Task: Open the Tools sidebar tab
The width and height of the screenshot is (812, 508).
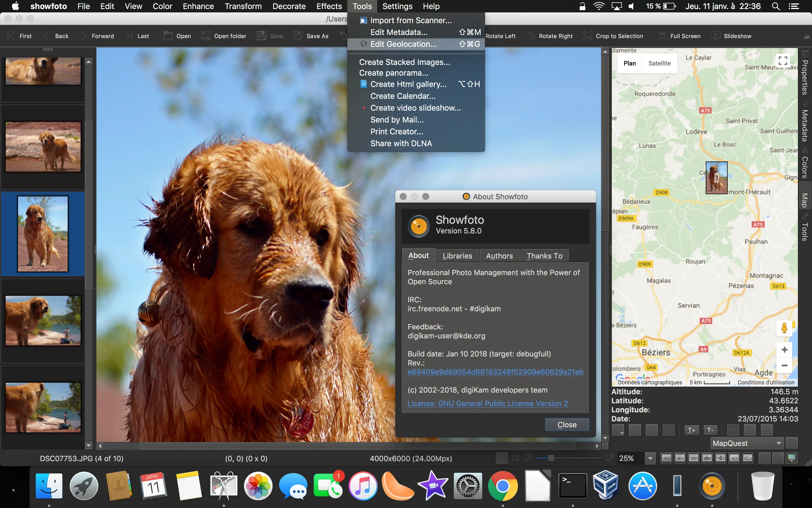Action: click(x=805, y=227)
